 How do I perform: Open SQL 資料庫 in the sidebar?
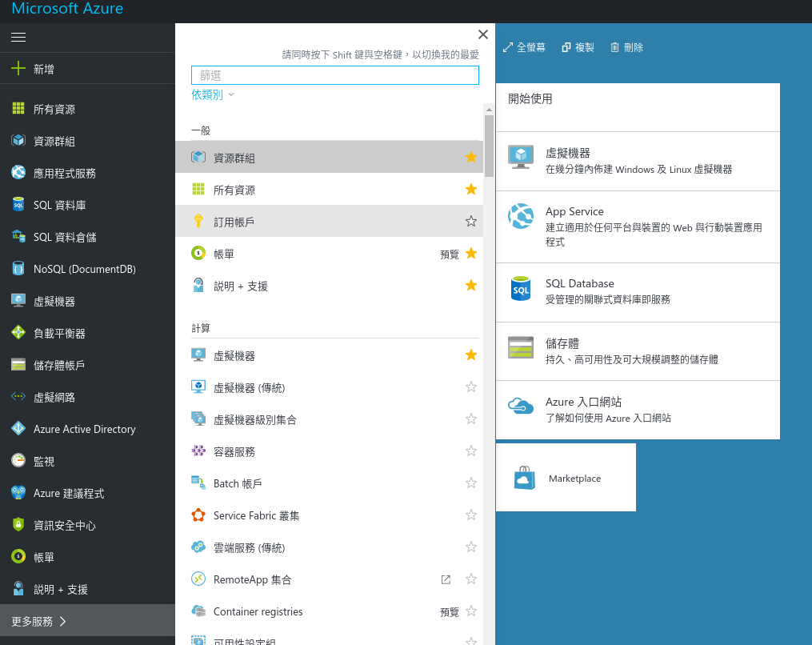(87, 205)
